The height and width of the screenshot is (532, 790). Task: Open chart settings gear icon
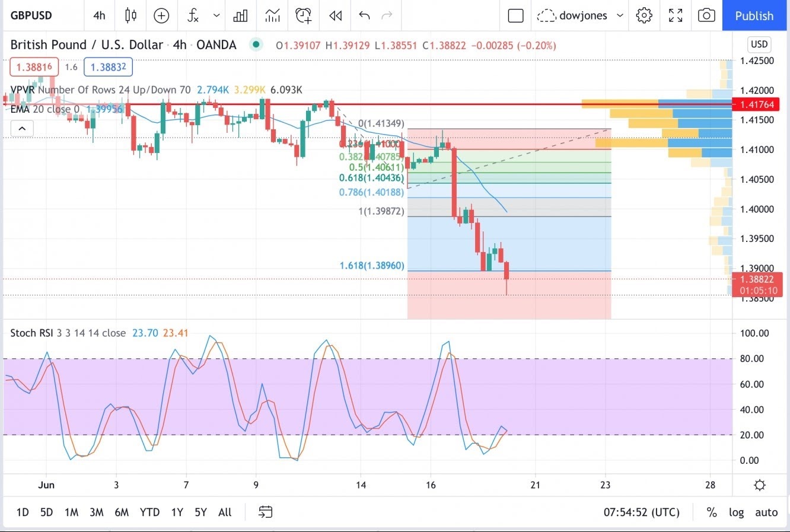[645, 16]
